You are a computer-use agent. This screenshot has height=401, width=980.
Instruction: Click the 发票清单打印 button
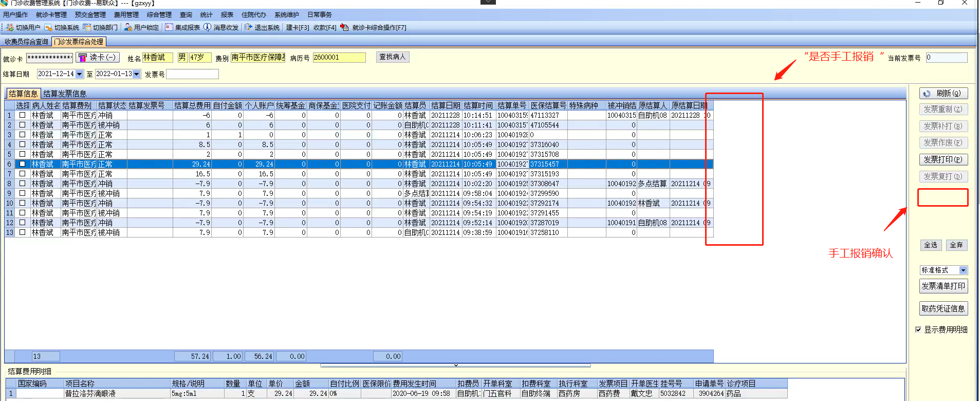pyautogui.click(x=944, y=286)
